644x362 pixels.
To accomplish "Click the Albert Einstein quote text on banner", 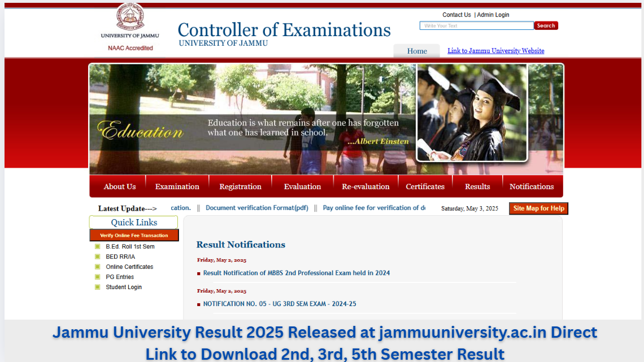I will (x=303, y=128).
